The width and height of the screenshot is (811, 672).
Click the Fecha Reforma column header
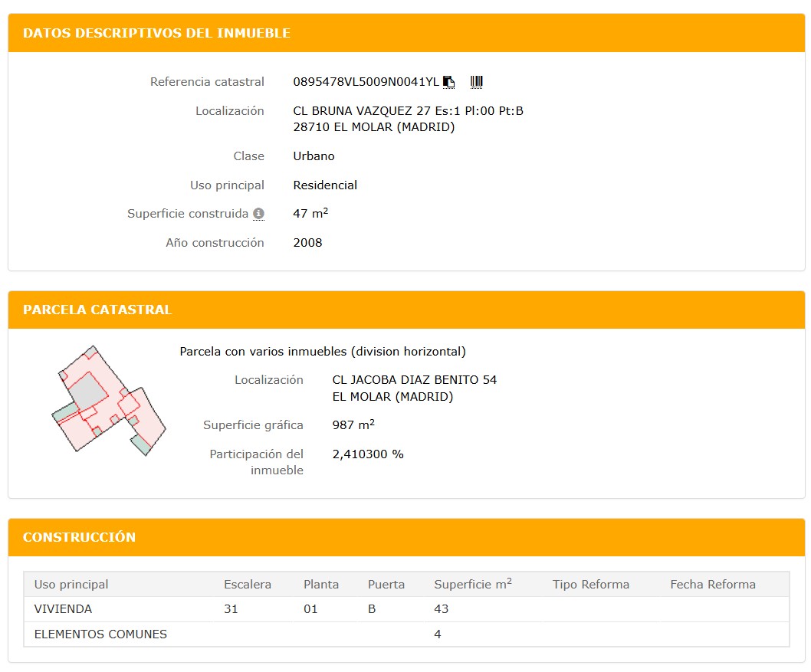tap(712, 585)
